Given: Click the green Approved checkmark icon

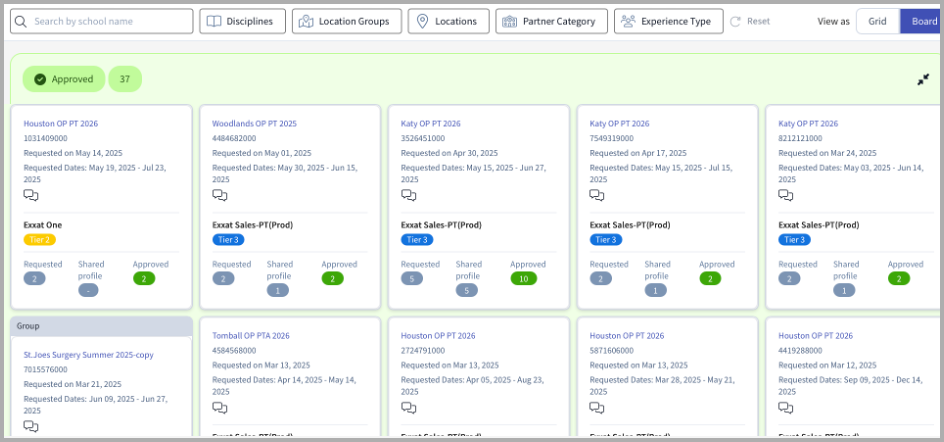Looking at the screenshot, I should click(40, 79).
